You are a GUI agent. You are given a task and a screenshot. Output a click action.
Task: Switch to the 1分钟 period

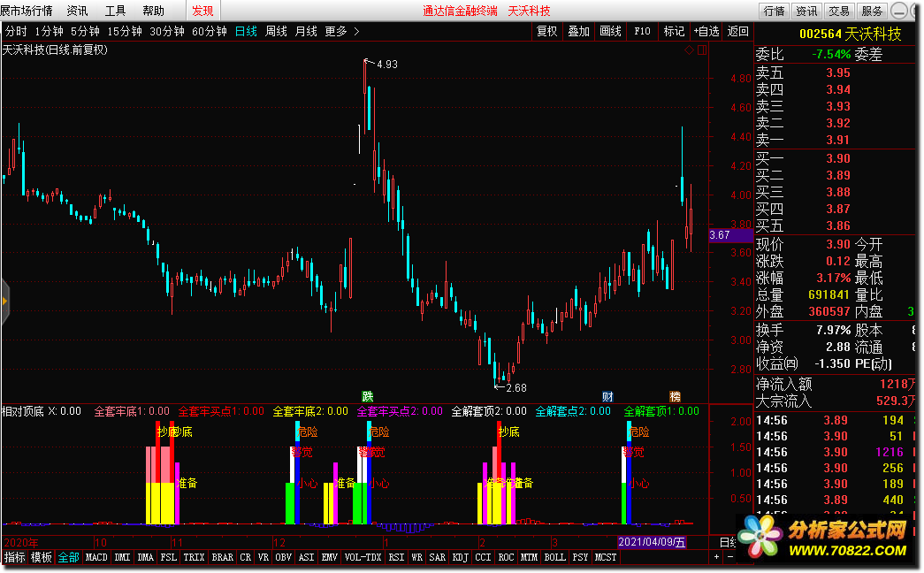pyautogui.click(x=49, y=31)
